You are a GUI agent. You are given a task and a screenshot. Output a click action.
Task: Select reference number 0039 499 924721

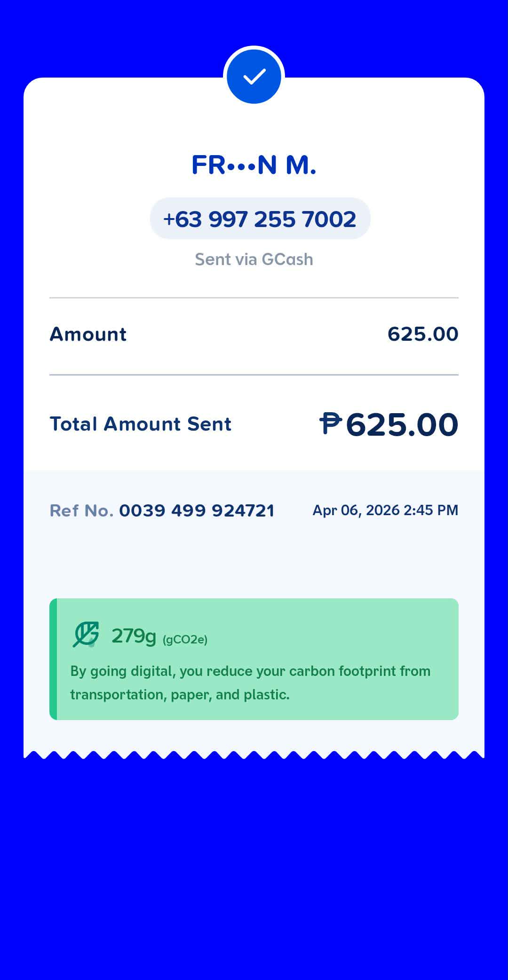pyautogui.click(x=197, y=510)
